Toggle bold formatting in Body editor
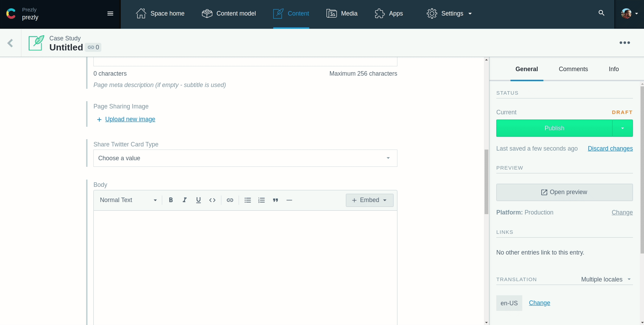 coord(171,200)
